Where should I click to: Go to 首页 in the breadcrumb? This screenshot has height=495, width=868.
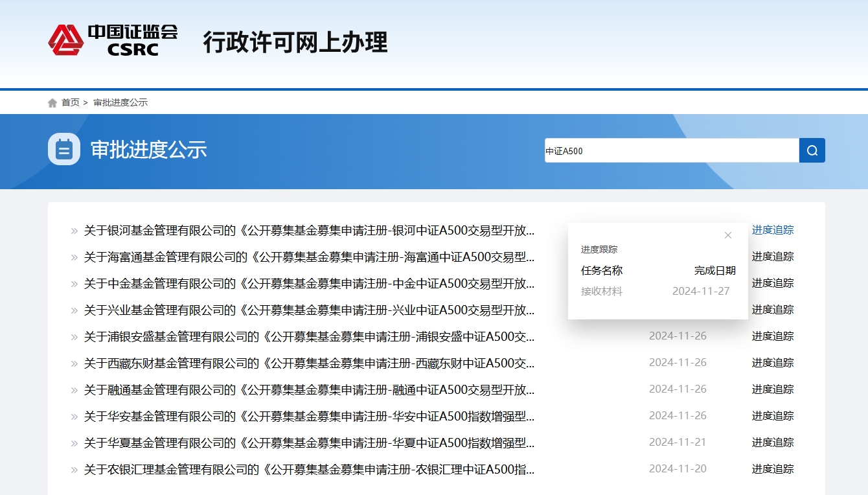(x=71, y=103)
